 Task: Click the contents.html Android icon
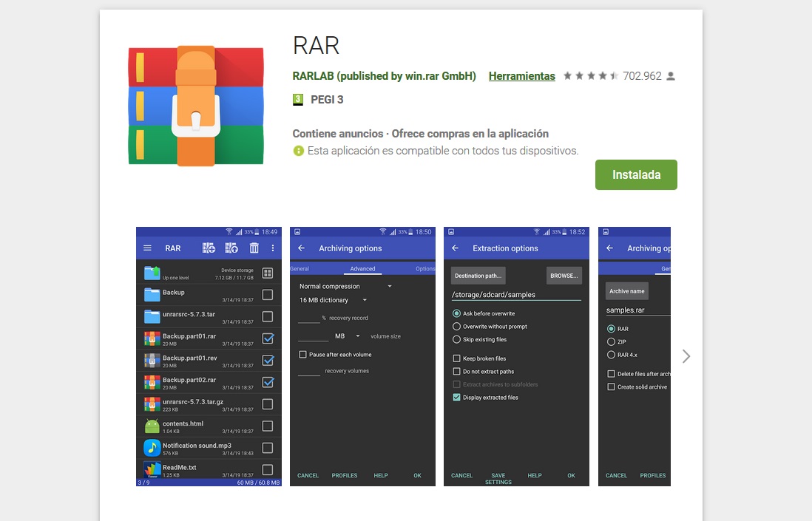tap(152, 426)
